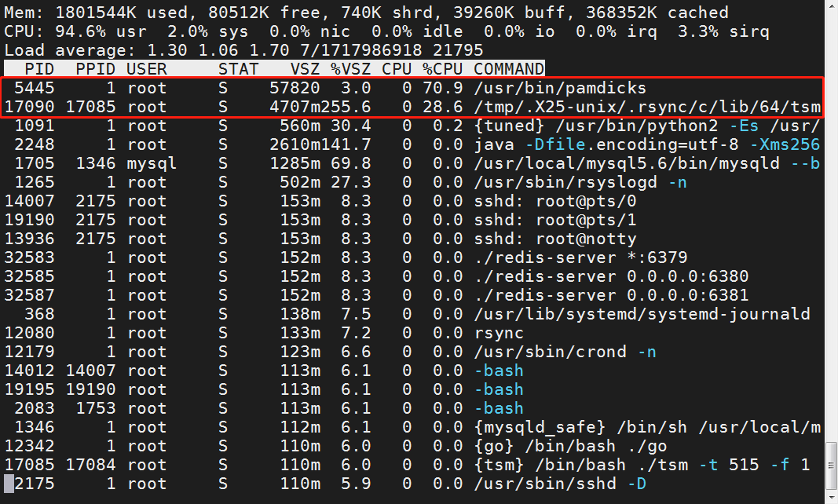
Task: Click the PID column header
Action: 39,69
